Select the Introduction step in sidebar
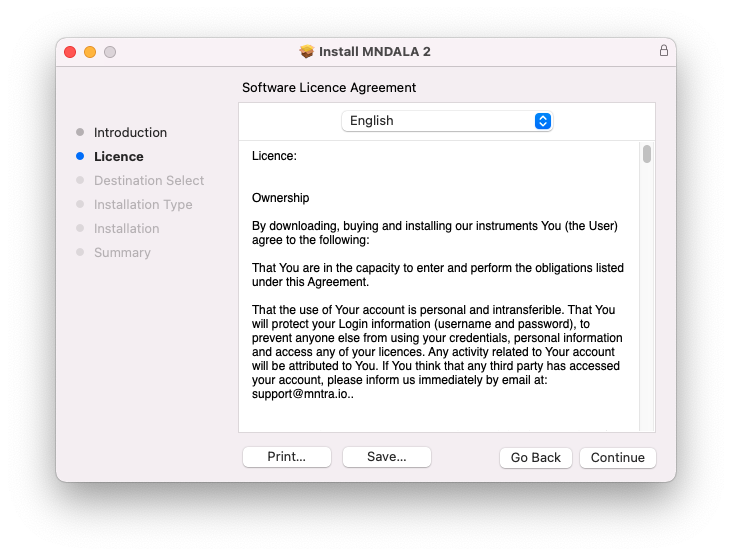Image resolution: width=732 pixels, height=556 pixels. click(x=130, y=133)
